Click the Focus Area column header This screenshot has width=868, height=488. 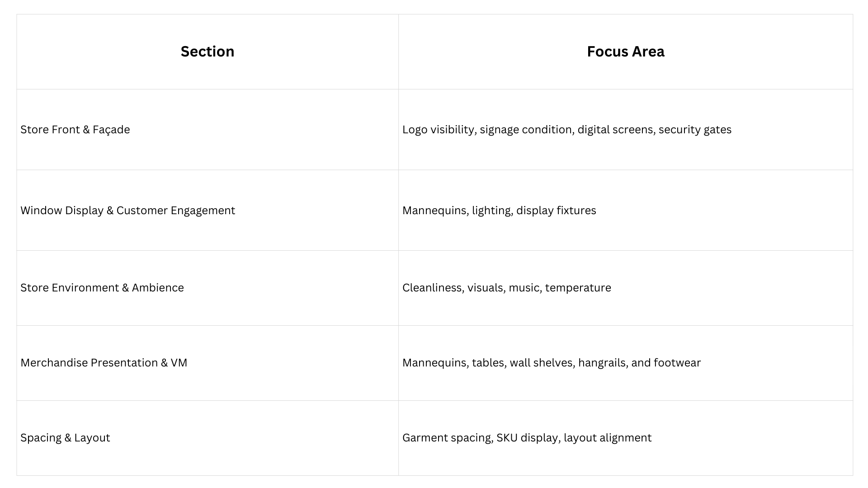click(x=625, y=52)
